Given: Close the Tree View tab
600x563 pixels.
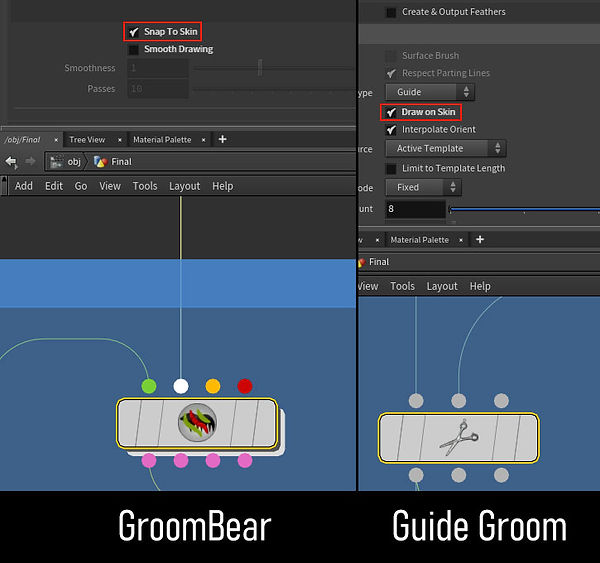Looking at the screenshot, I should (120, 140).
